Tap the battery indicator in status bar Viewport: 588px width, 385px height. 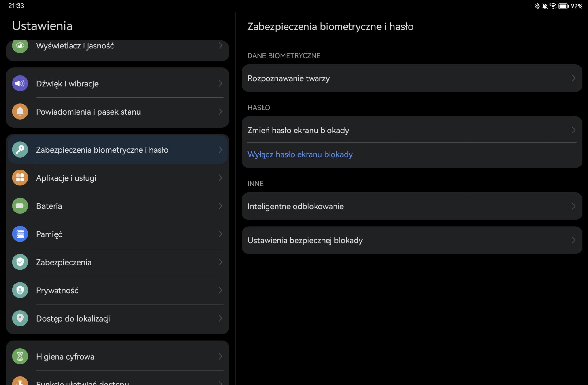563,6
